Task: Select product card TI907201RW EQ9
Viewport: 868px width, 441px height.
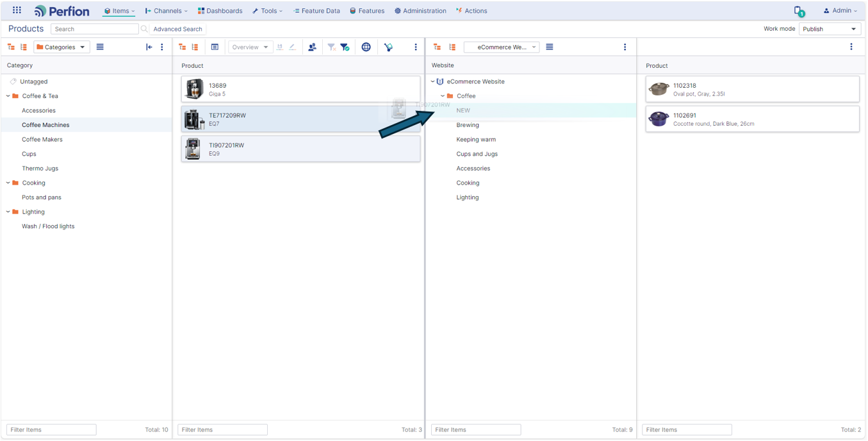Action: tap(300, 149)
